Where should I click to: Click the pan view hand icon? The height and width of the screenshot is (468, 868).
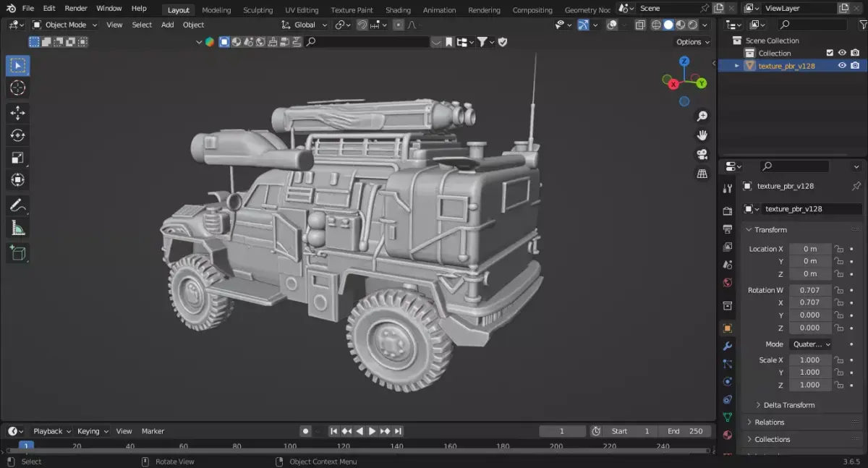[702, 135]
